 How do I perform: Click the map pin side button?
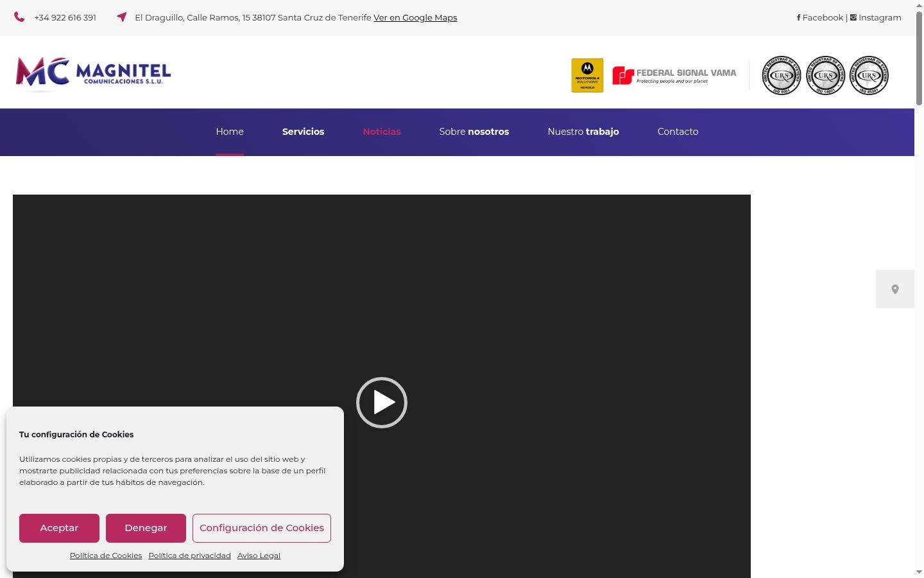895,289
